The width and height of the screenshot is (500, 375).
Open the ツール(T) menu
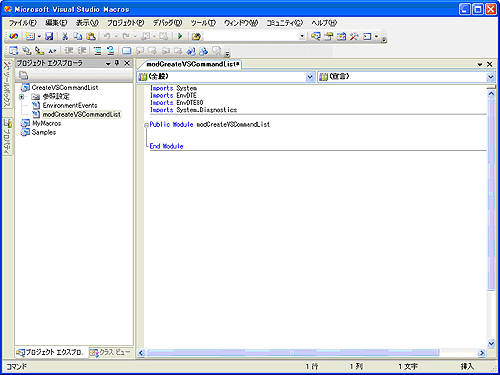point(203,23)
